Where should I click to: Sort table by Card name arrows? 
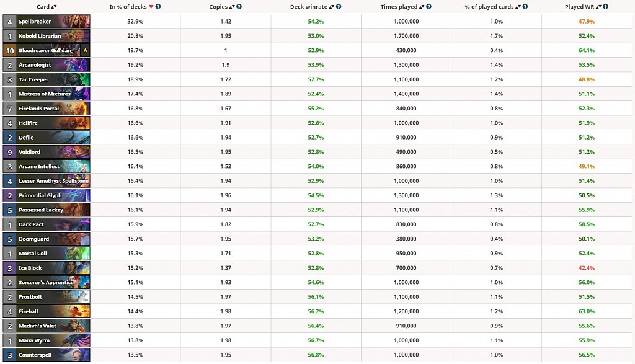[x=53, y=7]
